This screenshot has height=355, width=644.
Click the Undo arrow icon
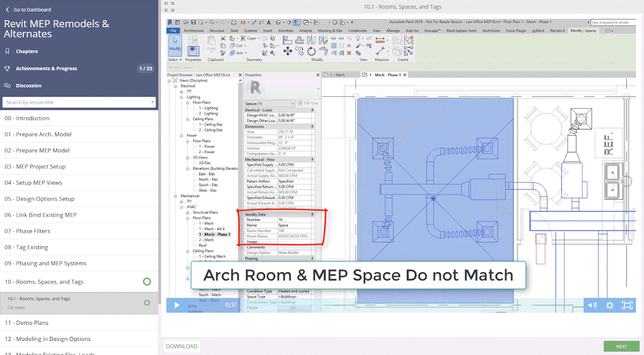[211, 23]
